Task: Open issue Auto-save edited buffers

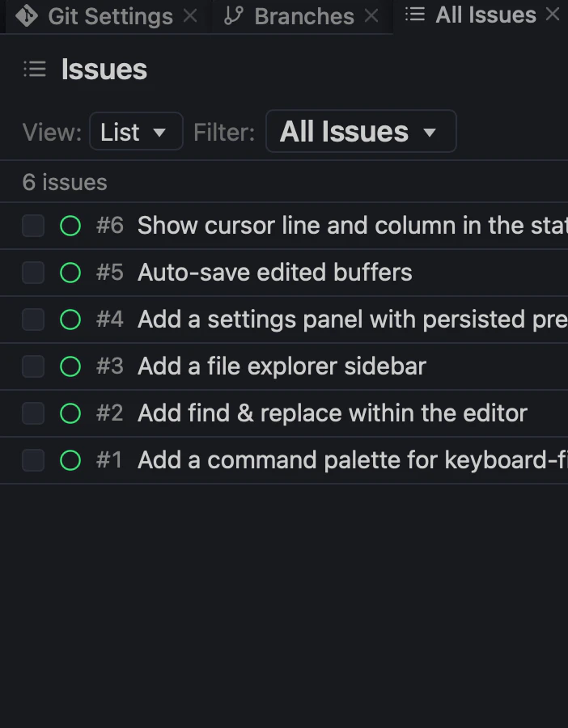Action: pyautogui.click(x=275, y=272)
